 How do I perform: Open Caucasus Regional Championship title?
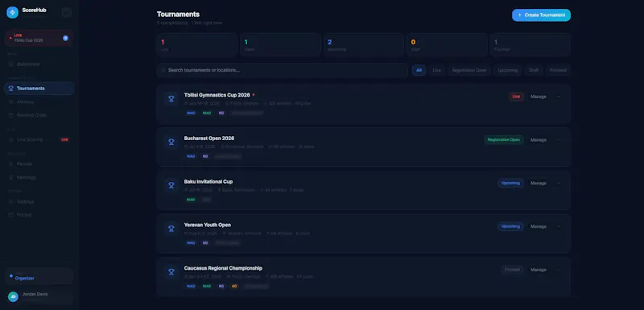tap(223, 268)
